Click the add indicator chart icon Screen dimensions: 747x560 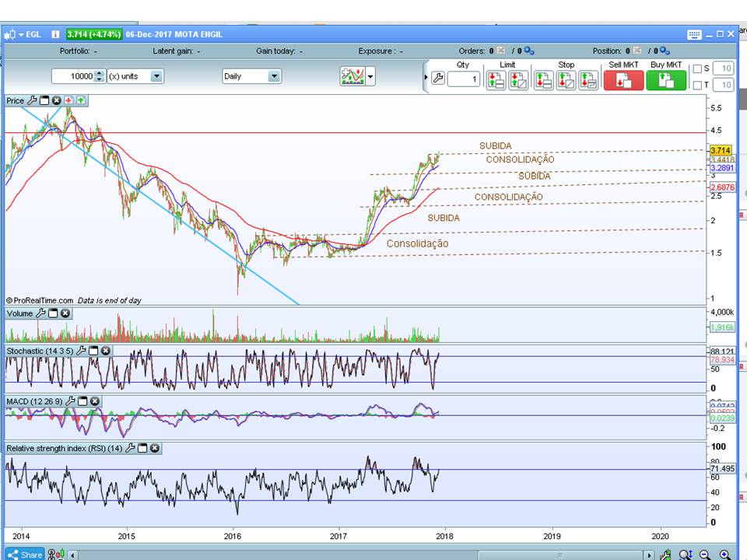(352, 76)
